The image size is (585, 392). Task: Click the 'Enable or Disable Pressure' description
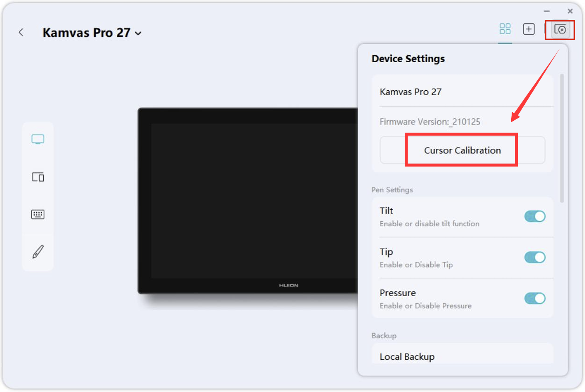[425, 306]
